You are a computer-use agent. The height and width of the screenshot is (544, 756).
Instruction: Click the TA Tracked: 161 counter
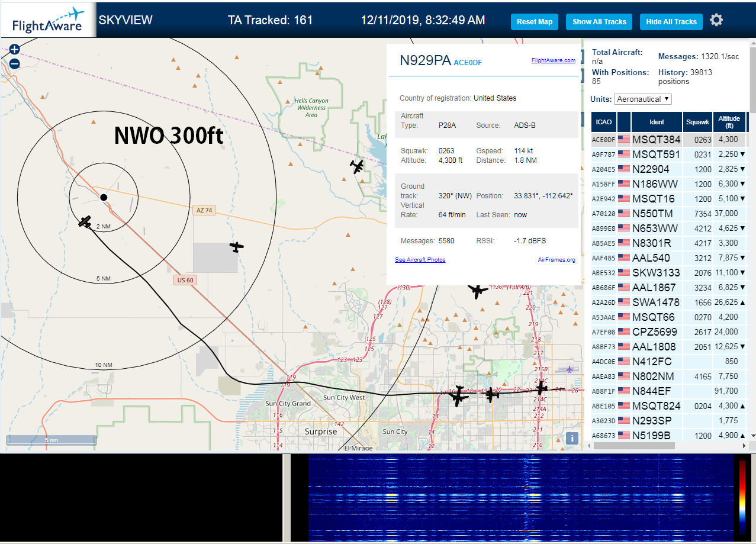[270, 20]
